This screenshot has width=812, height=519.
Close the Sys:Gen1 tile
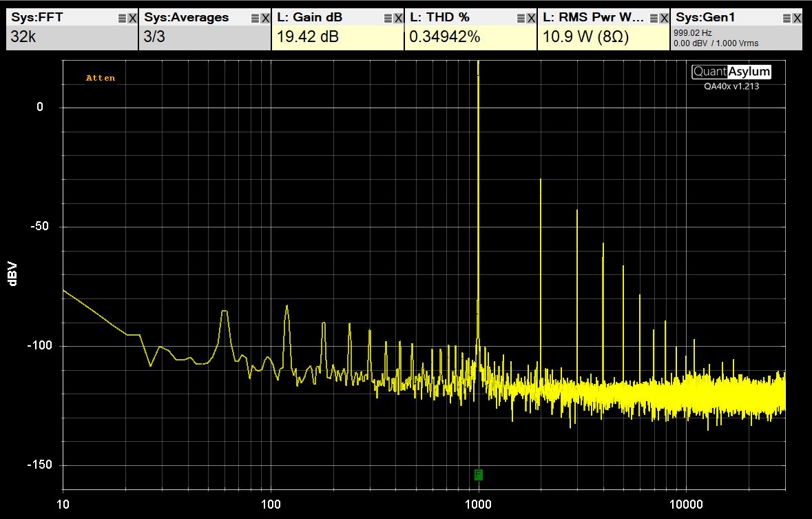tap(798, 18)
